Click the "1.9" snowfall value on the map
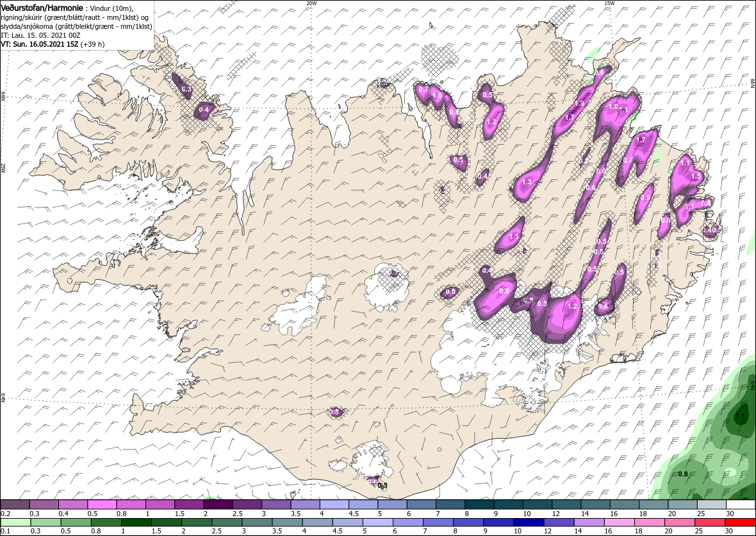 click(580, 103)
